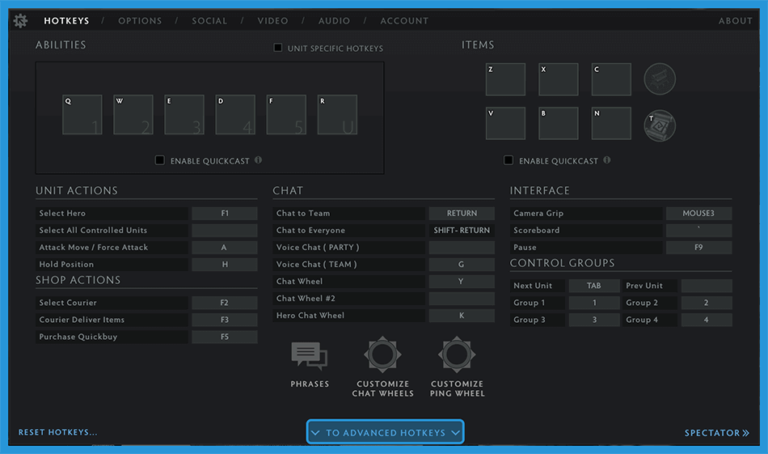Rebind Camera Grip key MOUSE3
Image resolution: width=768 pixels, height=454 pixels.
tap(699, 213)
